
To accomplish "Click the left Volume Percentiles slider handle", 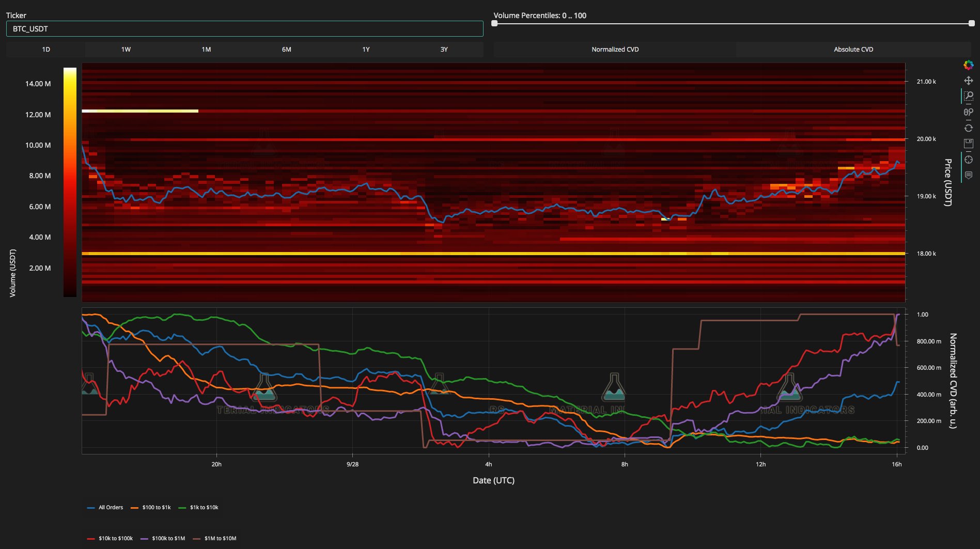I will pyautogui.click(x=494, y=23).
